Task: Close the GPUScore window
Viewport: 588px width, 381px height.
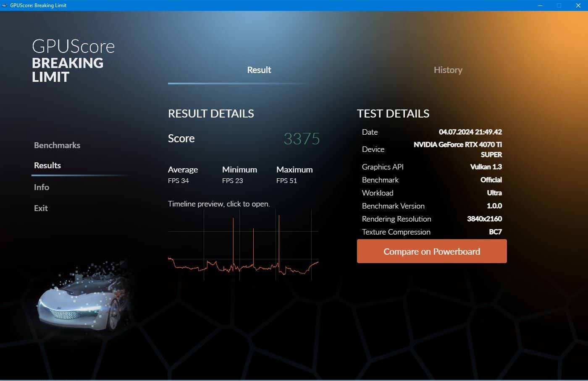Action: pos(578,5)
